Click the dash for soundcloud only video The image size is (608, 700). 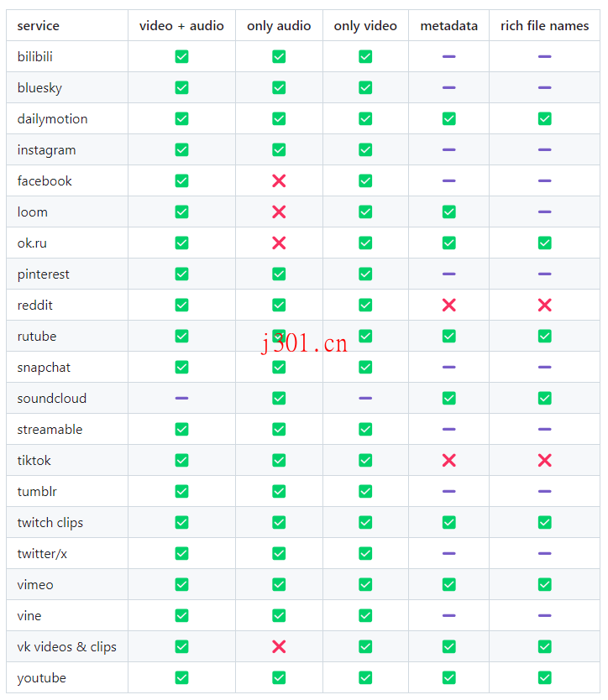(x=365, y=398)
